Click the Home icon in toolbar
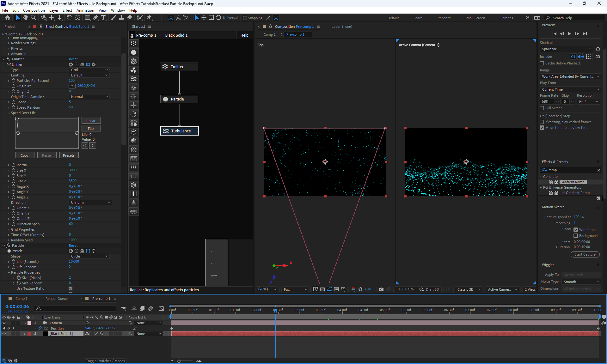 click(x=8, y=18)
